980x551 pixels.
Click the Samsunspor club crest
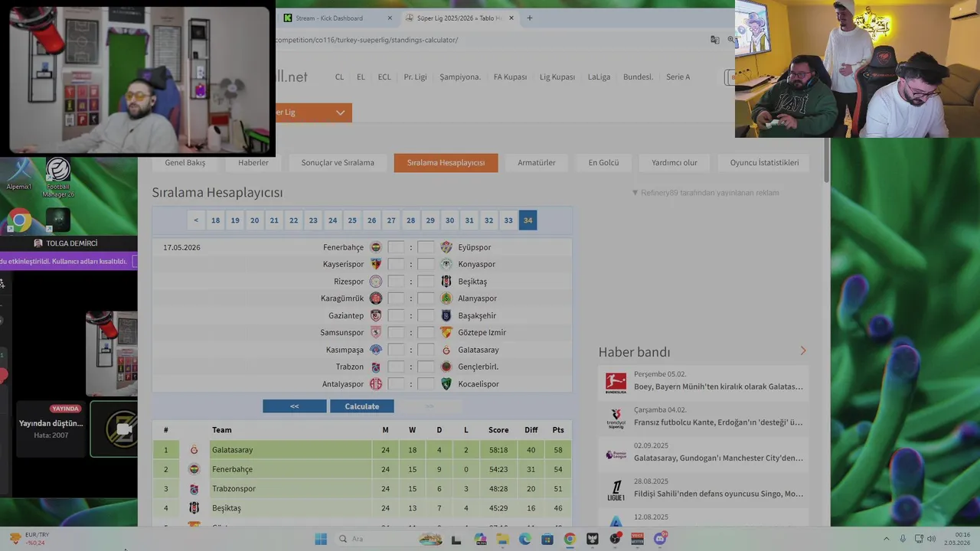point(376,332)
